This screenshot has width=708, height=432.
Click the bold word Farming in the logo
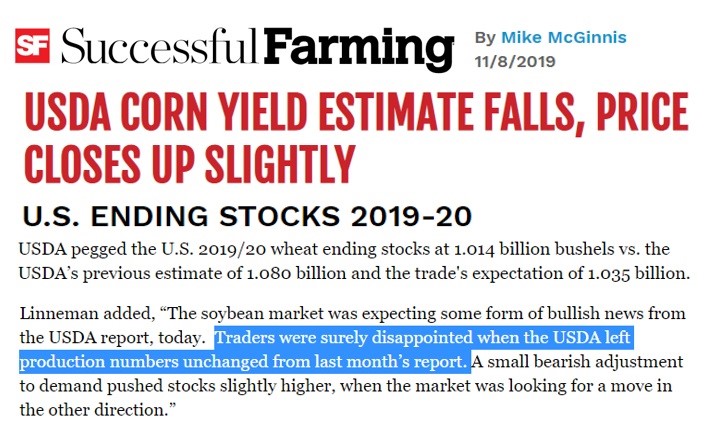pyautogui.click(x=359, y=49)
